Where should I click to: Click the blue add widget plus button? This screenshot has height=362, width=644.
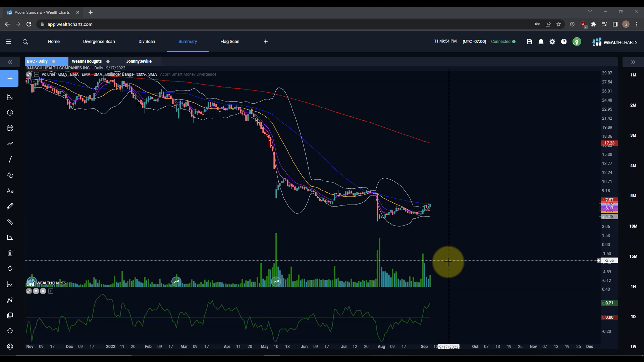click(x=10, y=78)
